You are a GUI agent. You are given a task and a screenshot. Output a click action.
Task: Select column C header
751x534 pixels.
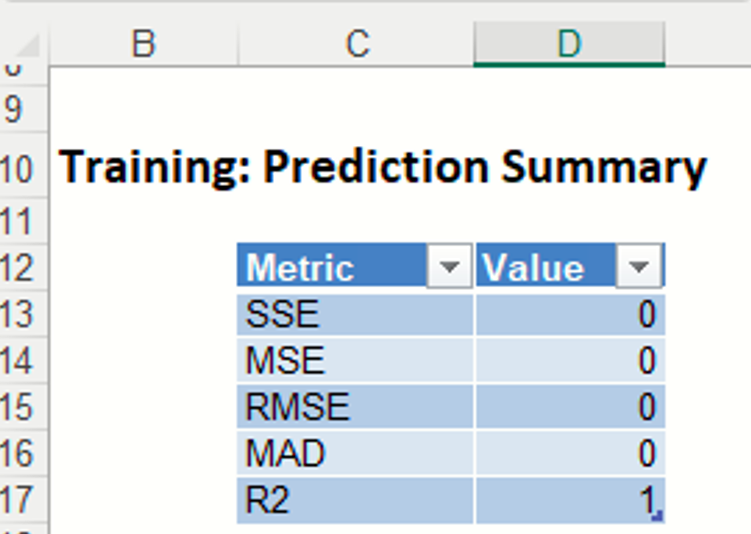click(356, 44)
